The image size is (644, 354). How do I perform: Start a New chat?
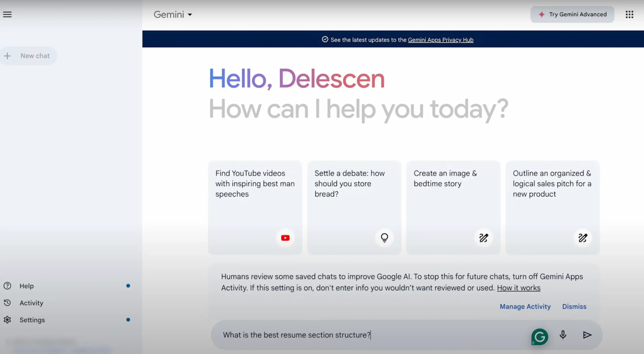tap(28, 56)
